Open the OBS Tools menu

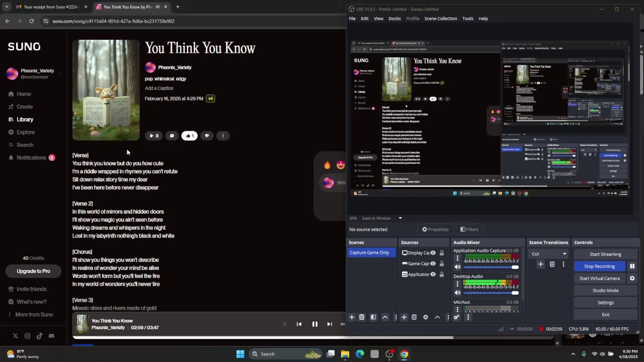[x=468, y=19]
